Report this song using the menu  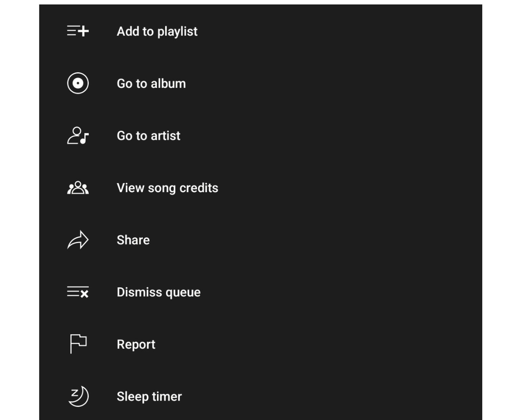136,344
